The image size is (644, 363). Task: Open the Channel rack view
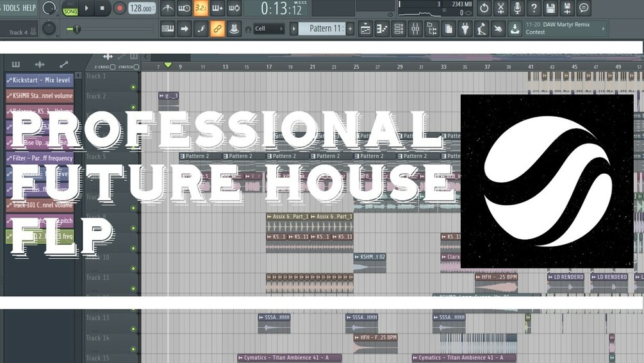click(x=399, y=29)
